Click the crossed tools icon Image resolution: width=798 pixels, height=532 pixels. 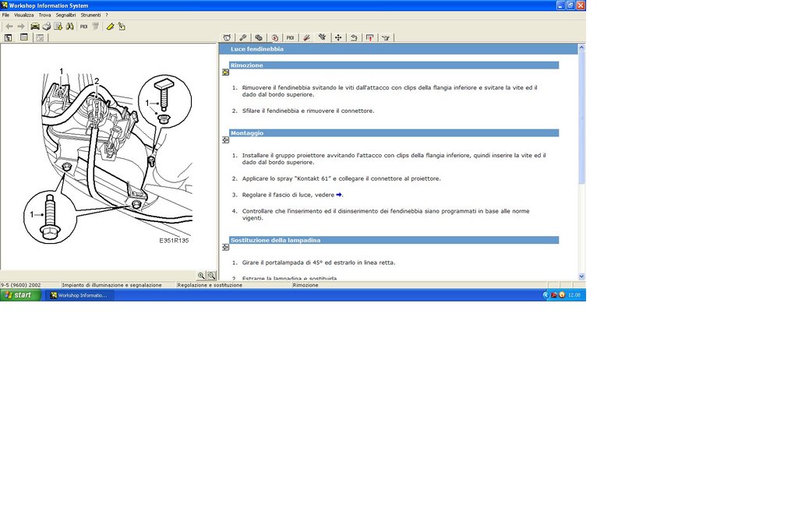click(x=322, y=37)
